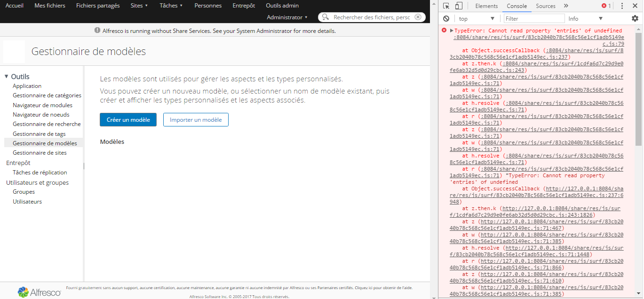Screen dimensions: 644x299
Task: Clear the console with the ban icon
Action: point(446,18)
